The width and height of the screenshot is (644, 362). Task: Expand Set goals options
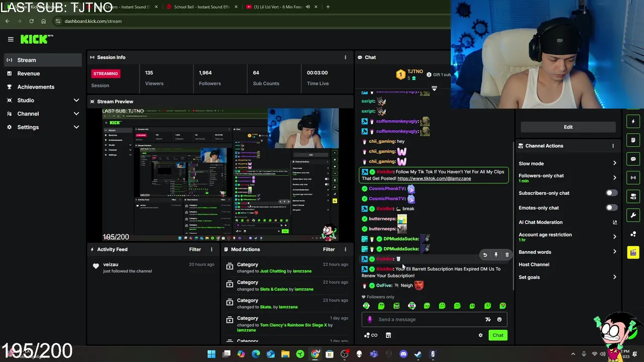tap(614, 277)
